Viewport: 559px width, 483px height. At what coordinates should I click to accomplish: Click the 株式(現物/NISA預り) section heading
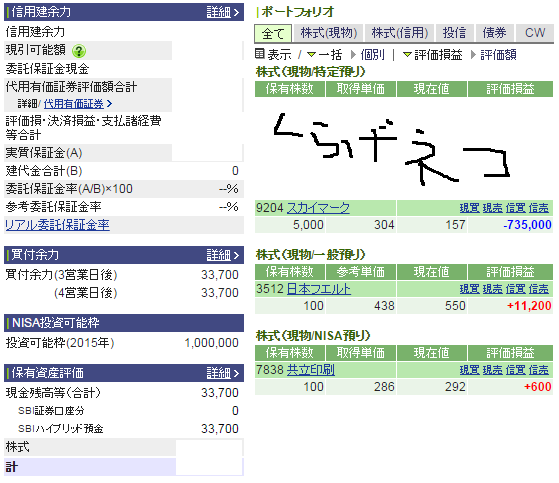[313, 335]
